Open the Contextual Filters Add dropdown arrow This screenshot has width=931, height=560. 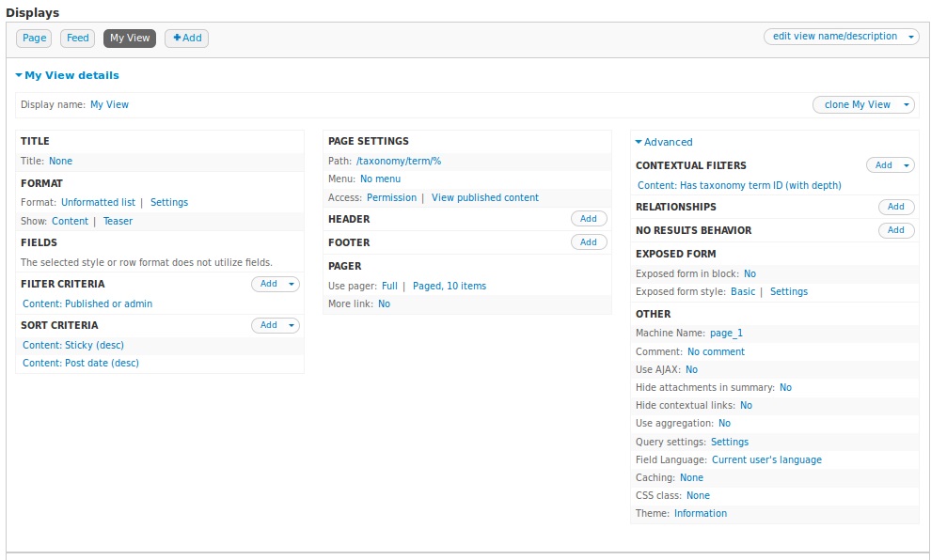tap(907, 165)
